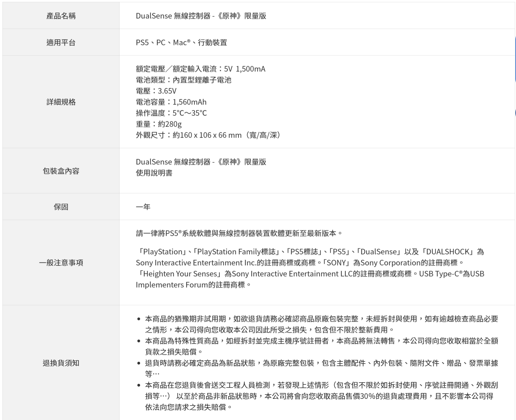The height and width of the screenshot is (420, 516).
Task: Click the 詳細規格 row header
Action: [x=61, y=102]
